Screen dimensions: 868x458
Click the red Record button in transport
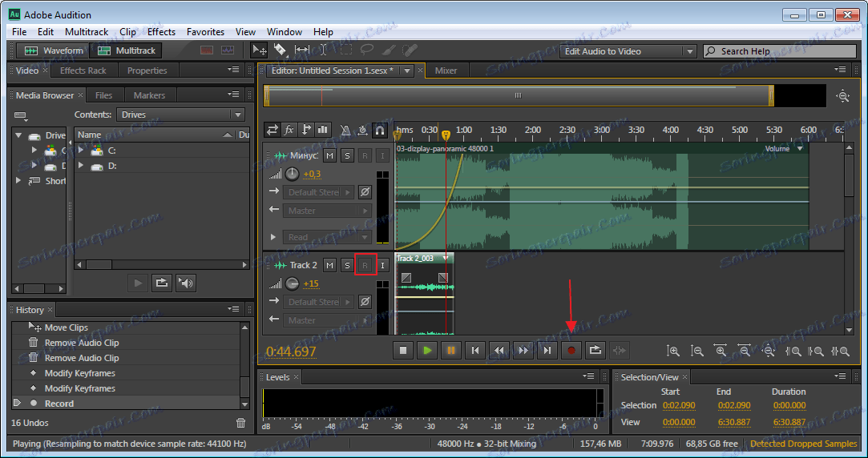point(571,350)
